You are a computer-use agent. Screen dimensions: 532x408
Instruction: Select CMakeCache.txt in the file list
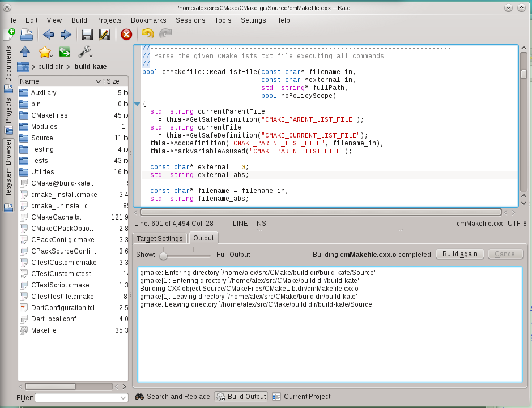pos(56,217)
